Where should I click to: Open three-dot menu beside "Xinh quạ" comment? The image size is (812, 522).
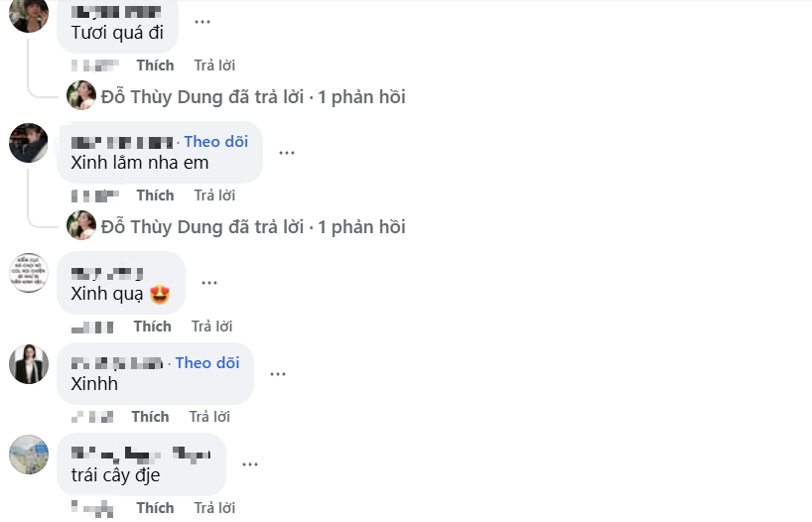209,282
